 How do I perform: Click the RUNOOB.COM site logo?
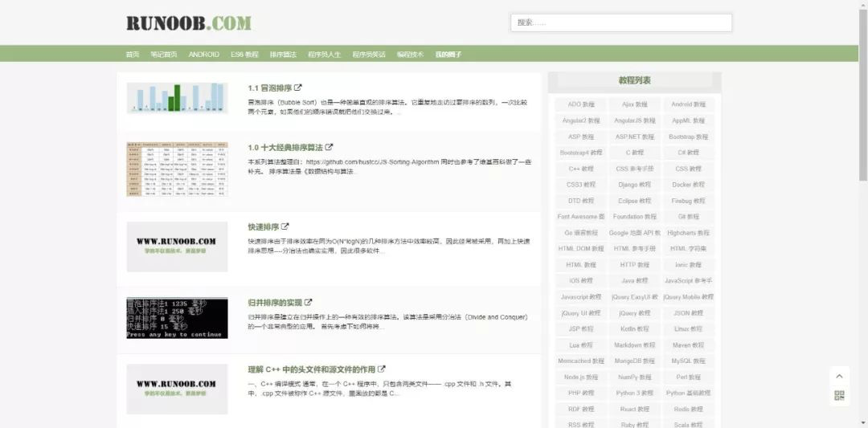[x=189, y=23]
